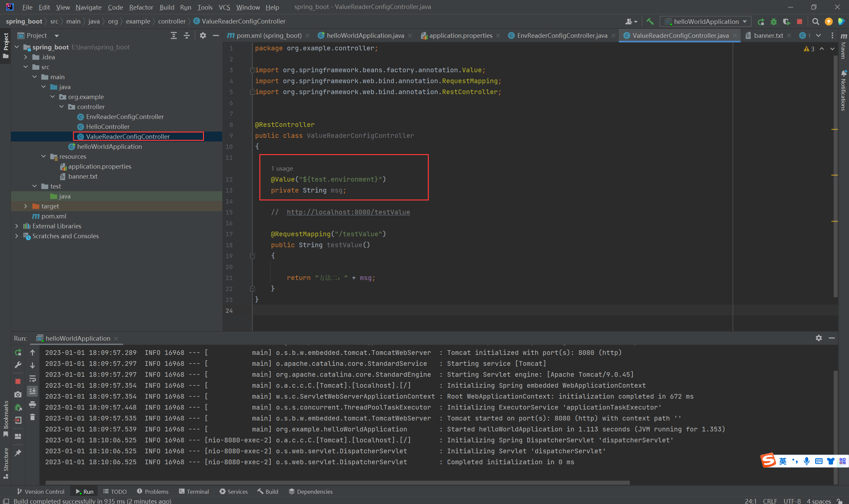
Task: Clear all console output with the trash icon
Action: (33, 417)
